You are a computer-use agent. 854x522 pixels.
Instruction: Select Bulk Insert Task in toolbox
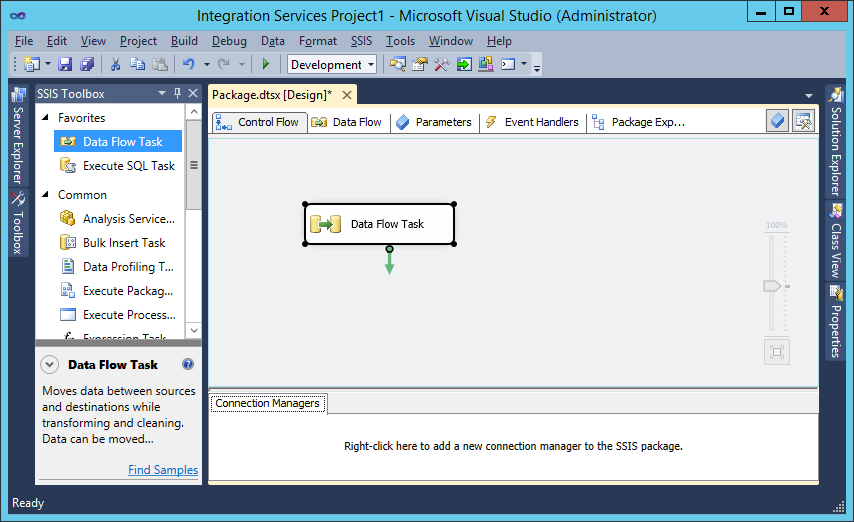click(x=118, y=242)
